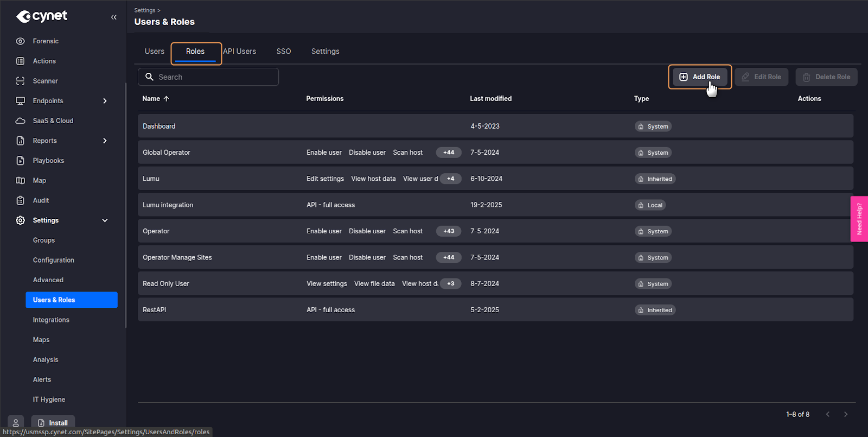The height and width of the screenshot is (437, 868).
Task: Open Audit via clipboard icon
Action: [x=21, y=200]
